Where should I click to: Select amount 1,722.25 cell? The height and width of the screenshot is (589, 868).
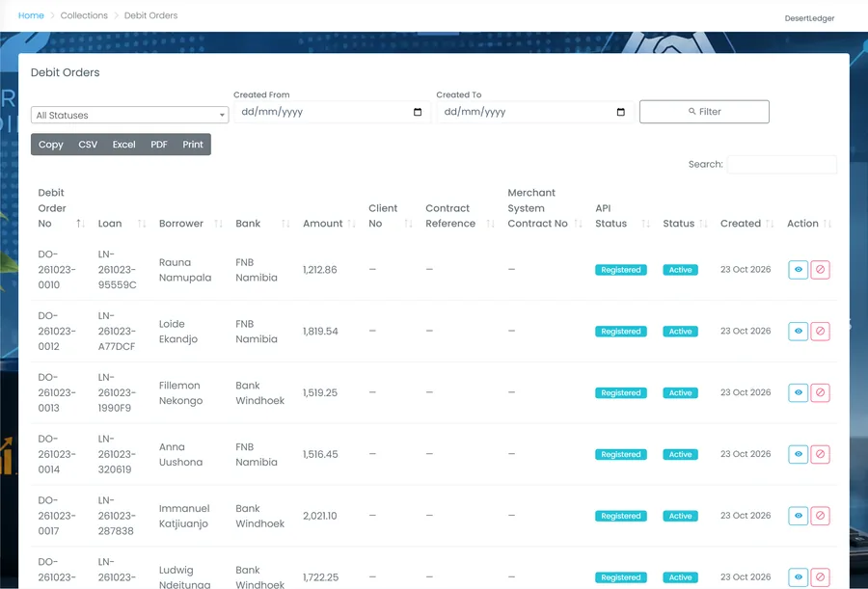coord(320,576)
